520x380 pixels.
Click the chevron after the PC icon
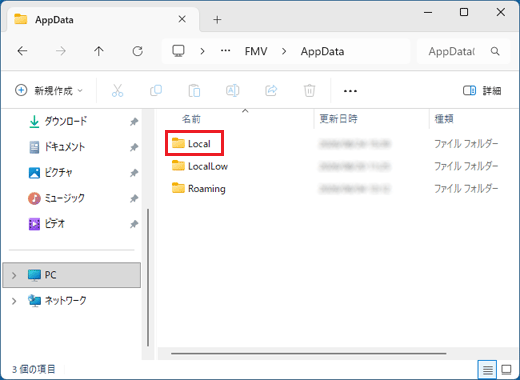click(x=202, y=51)
